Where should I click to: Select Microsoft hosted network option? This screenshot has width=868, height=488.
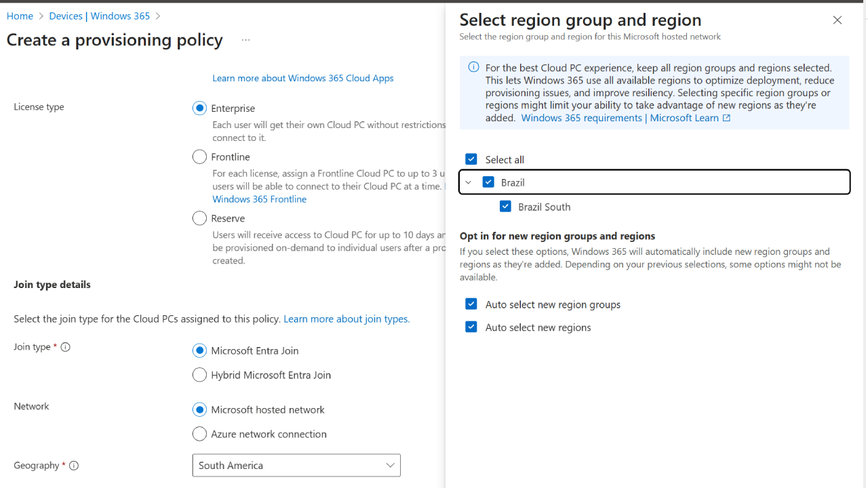point(199,409)
